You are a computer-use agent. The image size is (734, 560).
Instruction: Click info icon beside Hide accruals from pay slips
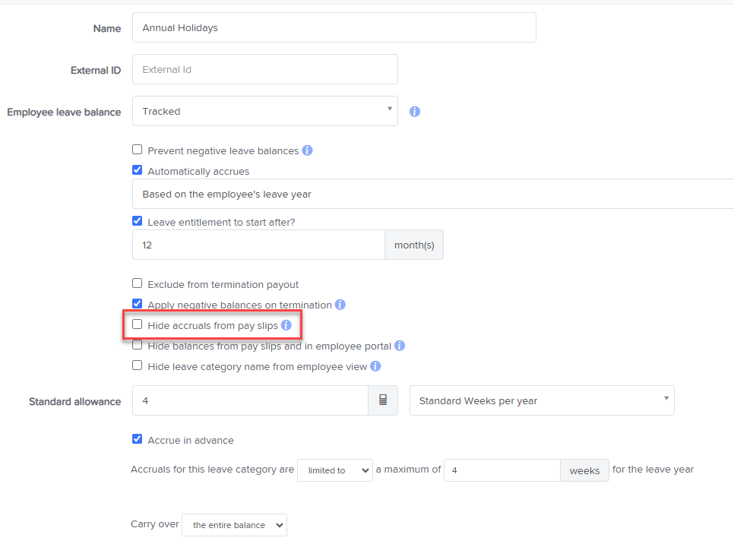(286, 325)
